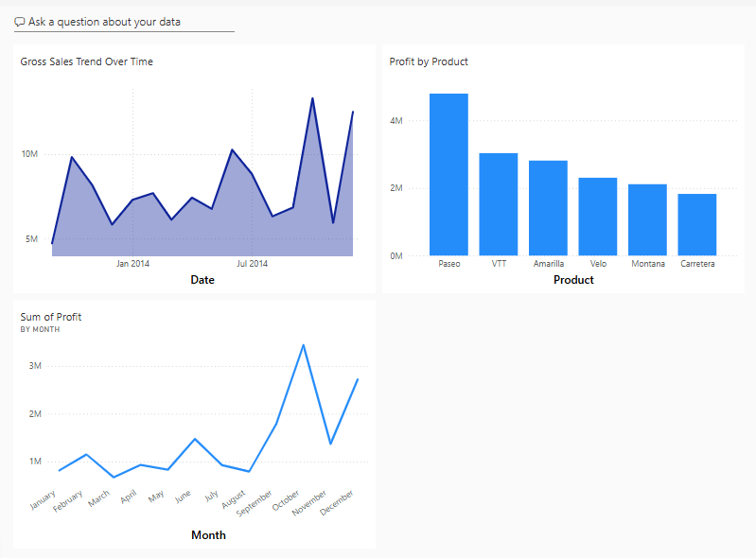The image size is (756, 558).
Task: Select the Velo profit bar
Action: pos(598,217)
